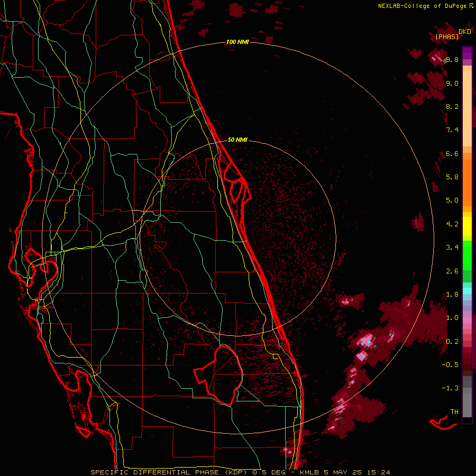Click the 8.2 color scale value
476x476 pixels.
[x=452, y=106]
